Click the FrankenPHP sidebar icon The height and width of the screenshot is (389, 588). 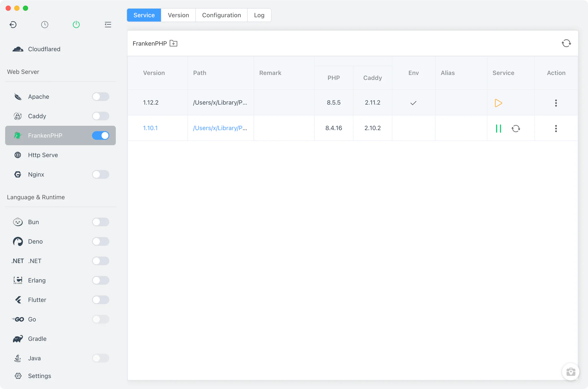pyautogui.click(x=18, y=135)
